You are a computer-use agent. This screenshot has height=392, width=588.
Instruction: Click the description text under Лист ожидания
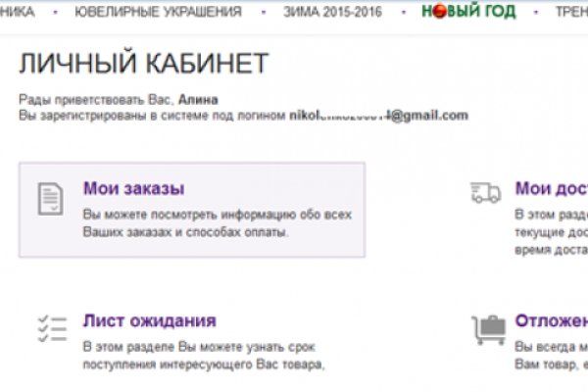pyautogui.click(x=203, y=357)
